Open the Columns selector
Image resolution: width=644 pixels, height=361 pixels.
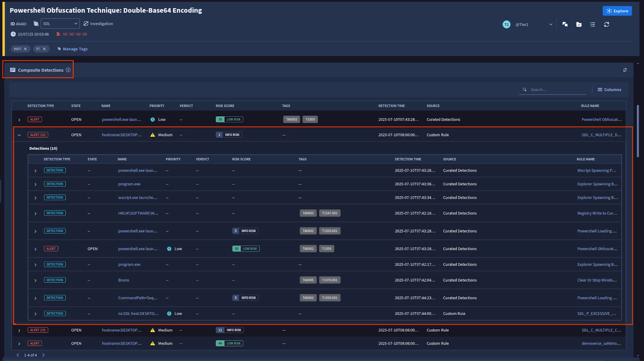click(x=609, y=90)
